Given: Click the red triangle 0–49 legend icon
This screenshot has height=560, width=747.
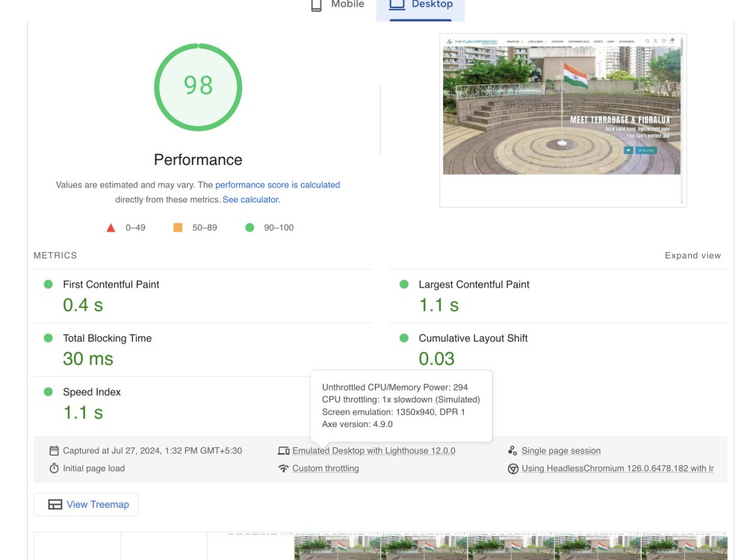Looking at the screenshot, I should pyautogui.click(x=111, y=228).
